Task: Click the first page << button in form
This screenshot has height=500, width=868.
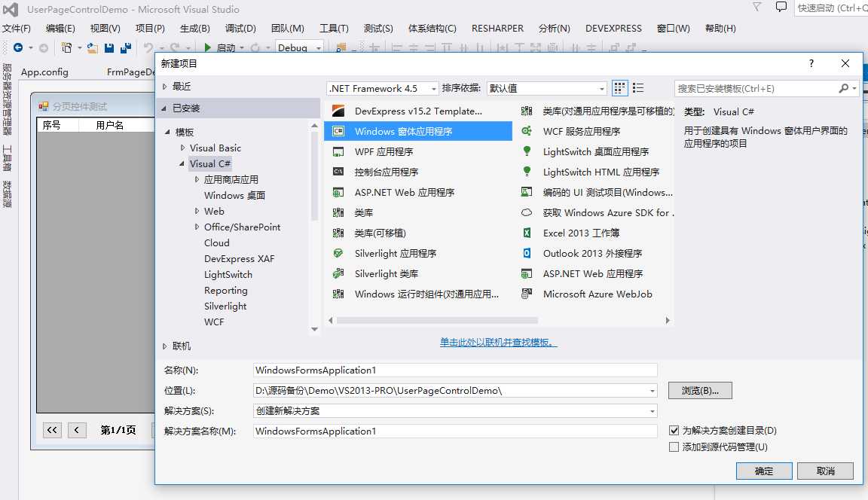Action: [x=52, y=430]
